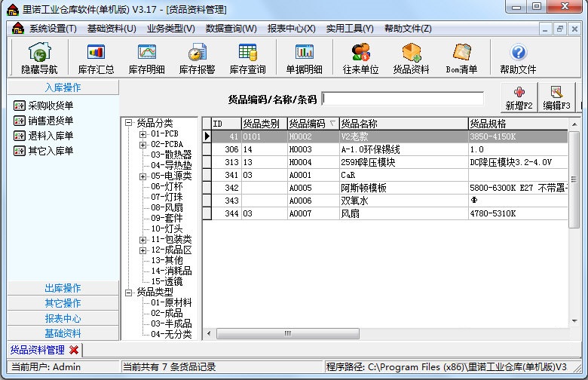The height and width of the screenshot is (380, 588).
Task: Click the 双氧水 cell
Action: pyautogui.click(x=403, y=201)
